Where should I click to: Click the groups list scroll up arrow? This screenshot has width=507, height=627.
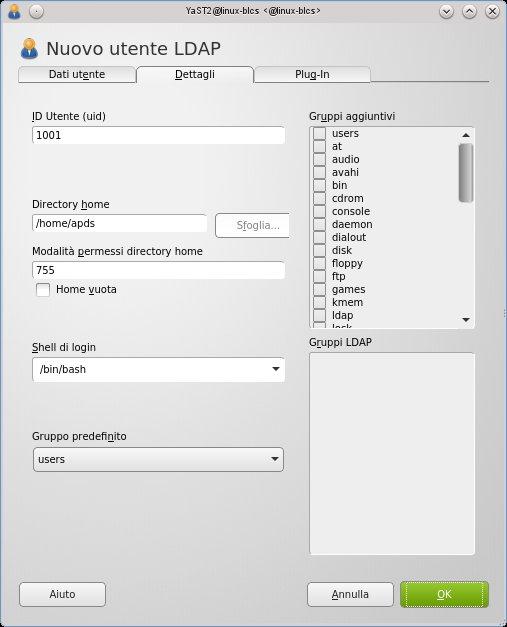[x=466, y=135]
